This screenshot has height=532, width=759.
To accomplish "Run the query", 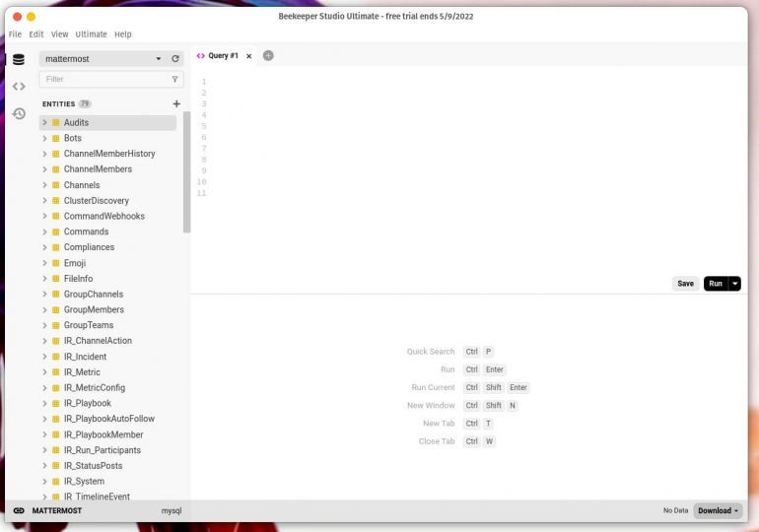I will (x=716, y=284).
